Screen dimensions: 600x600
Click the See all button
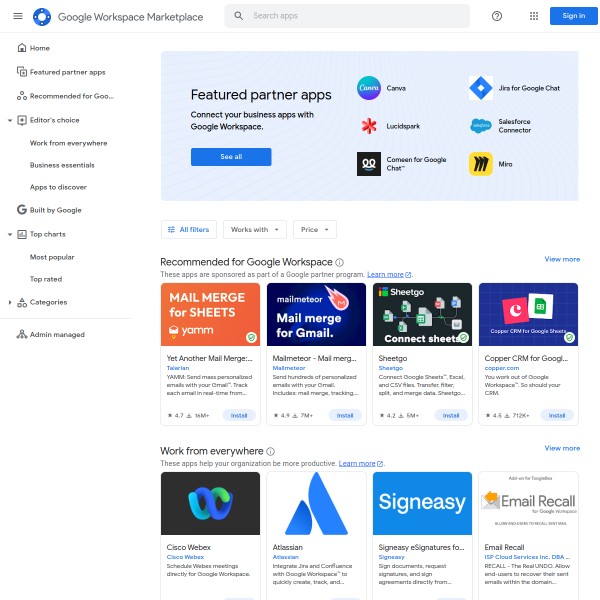click(231, 157)
